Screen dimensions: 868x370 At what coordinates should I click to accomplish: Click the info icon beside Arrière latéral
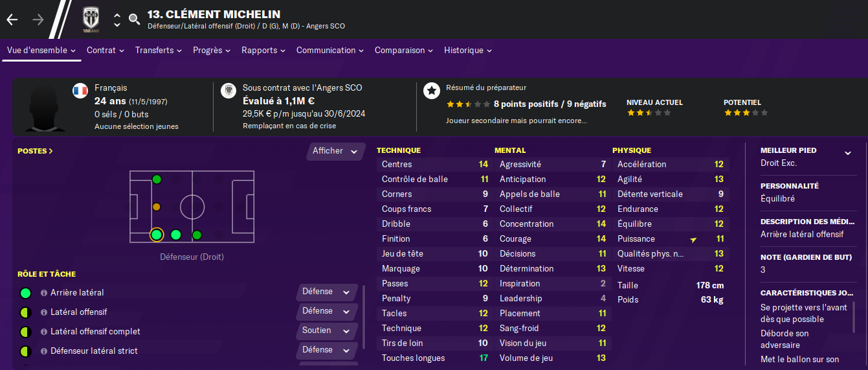coord(44,293)
